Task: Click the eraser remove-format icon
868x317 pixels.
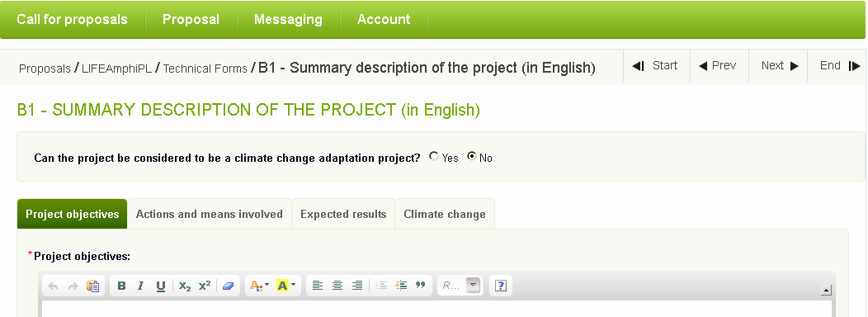Action: pos(228,286)
